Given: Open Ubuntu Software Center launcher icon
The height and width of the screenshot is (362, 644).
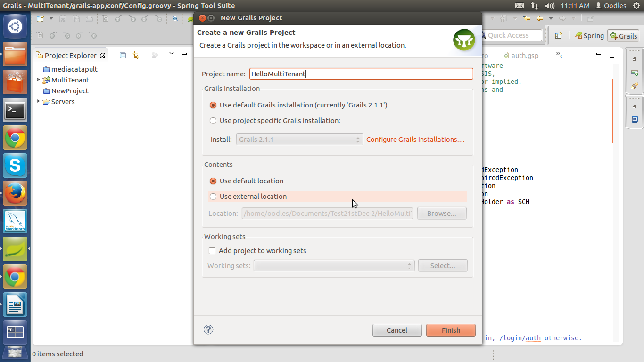Looking at the screenshot, I should pos(15,82).
